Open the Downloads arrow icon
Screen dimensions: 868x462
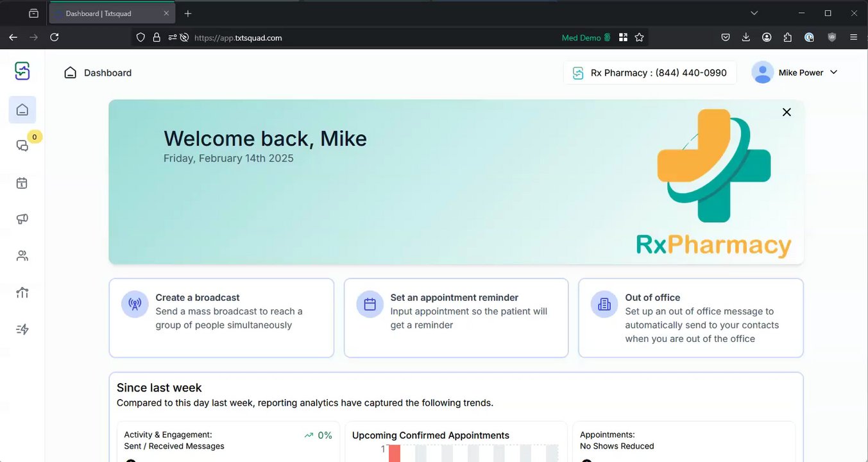746,37
